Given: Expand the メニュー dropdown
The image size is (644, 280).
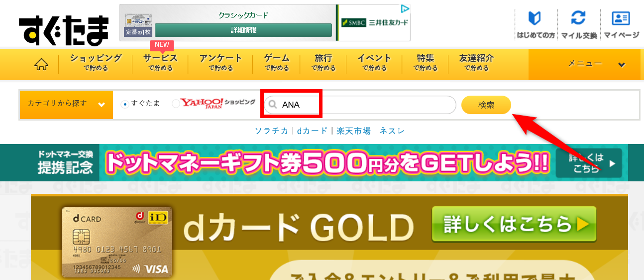Looking at the screenshot, I should coord(585,64).
